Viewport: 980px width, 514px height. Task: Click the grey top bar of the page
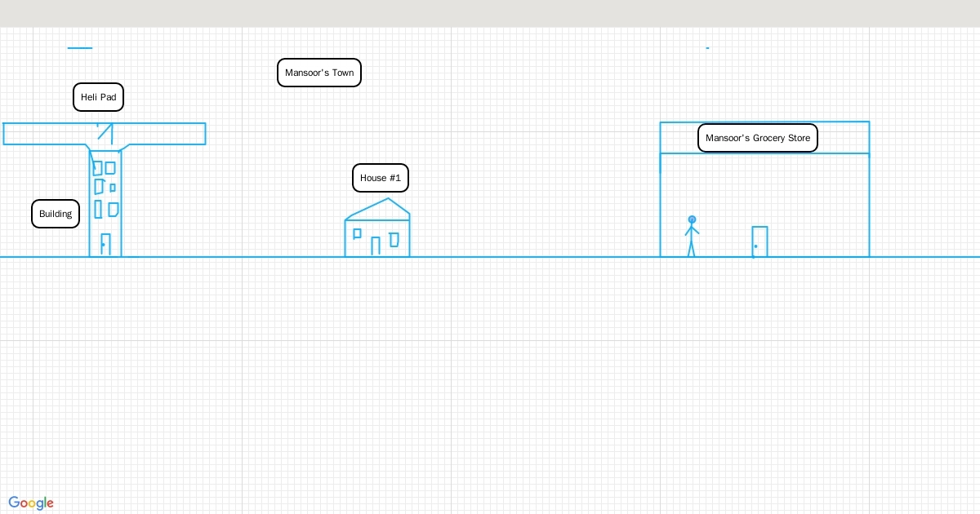click(x=490, y=13)
